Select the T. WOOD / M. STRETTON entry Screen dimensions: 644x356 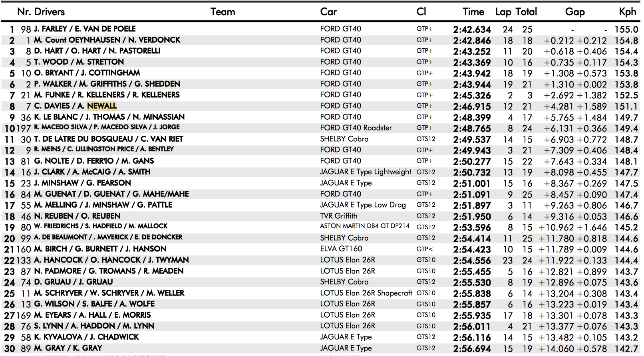(79, 62)
